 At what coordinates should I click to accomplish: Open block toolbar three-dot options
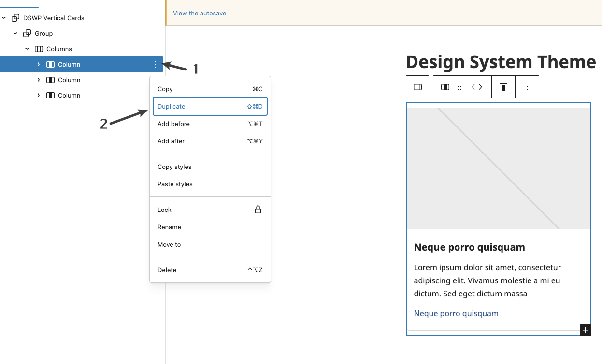point(527,87)
